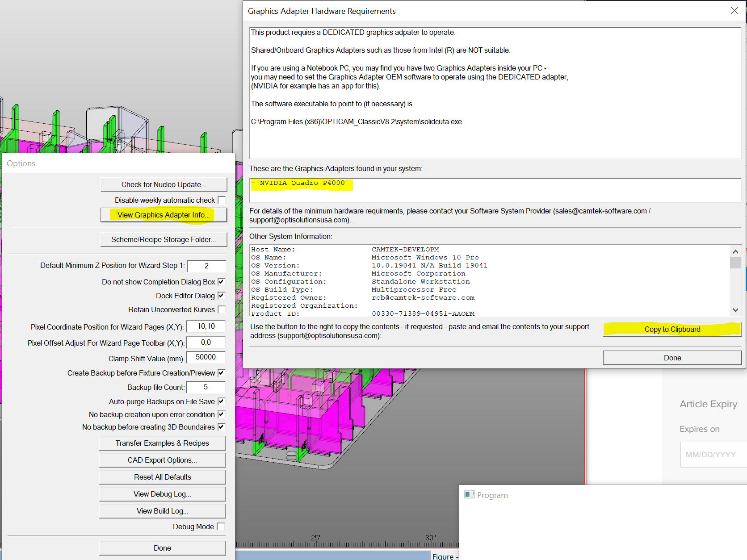747x560 pixels.
Task: Toggle No backup creation upon error condition
Action: (222, 414)
